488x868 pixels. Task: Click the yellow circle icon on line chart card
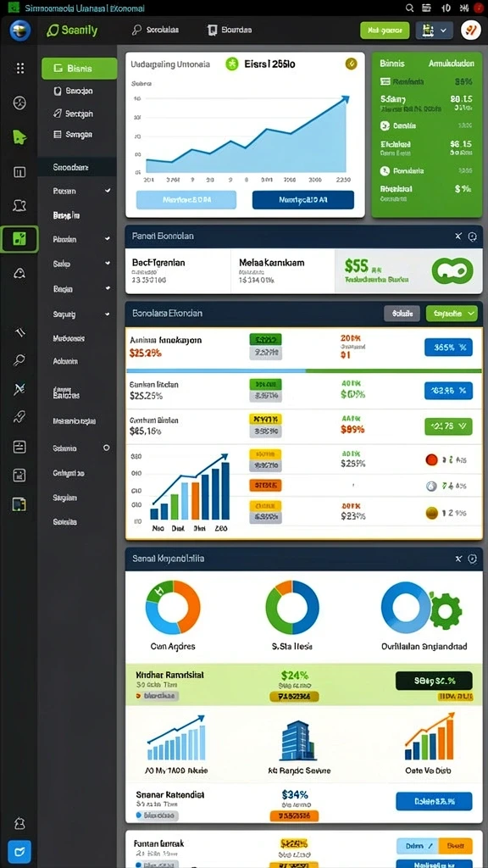click(x=351, y=64)
